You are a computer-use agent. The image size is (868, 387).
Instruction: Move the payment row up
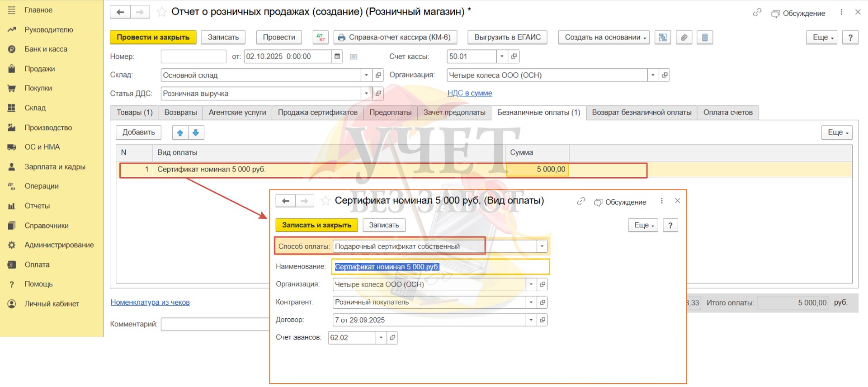pyautogui.click(x=180, y=132)
